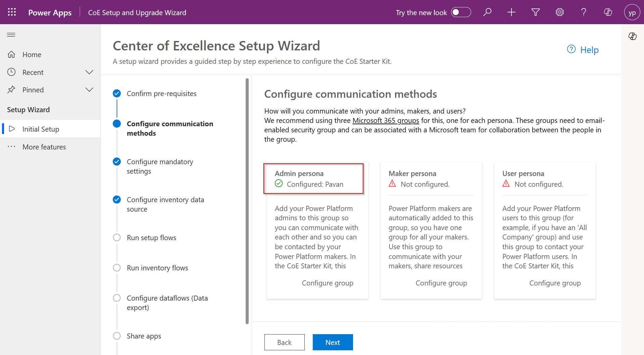
Task: Open the Power Apps app launcher waffle menu
Action: tap(11, 12)
